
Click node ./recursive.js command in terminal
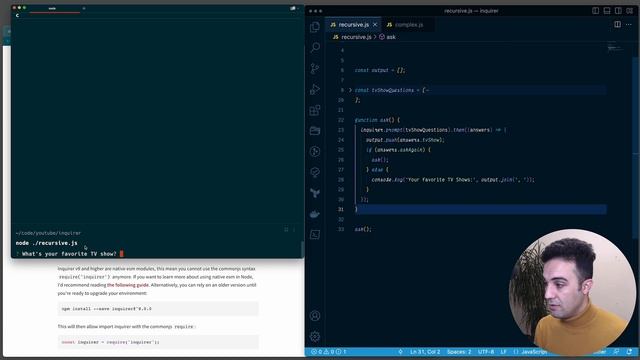(x=47, y=243)
